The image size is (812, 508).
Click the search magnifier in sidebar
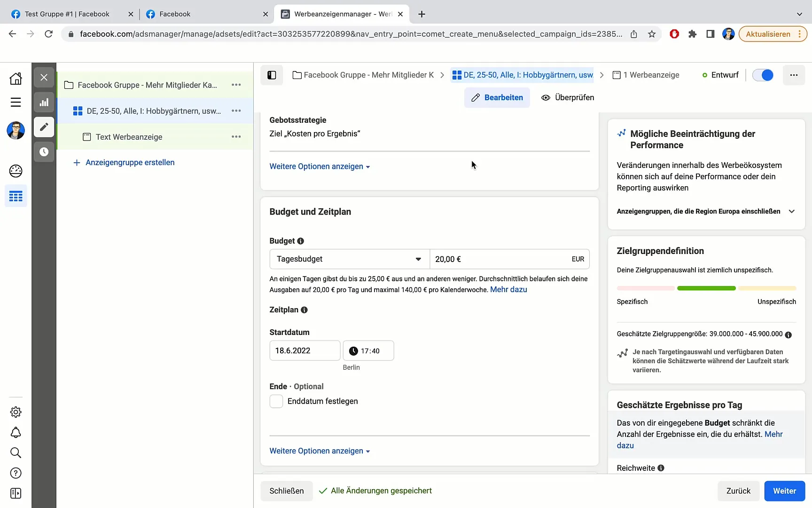pos(16,452)
